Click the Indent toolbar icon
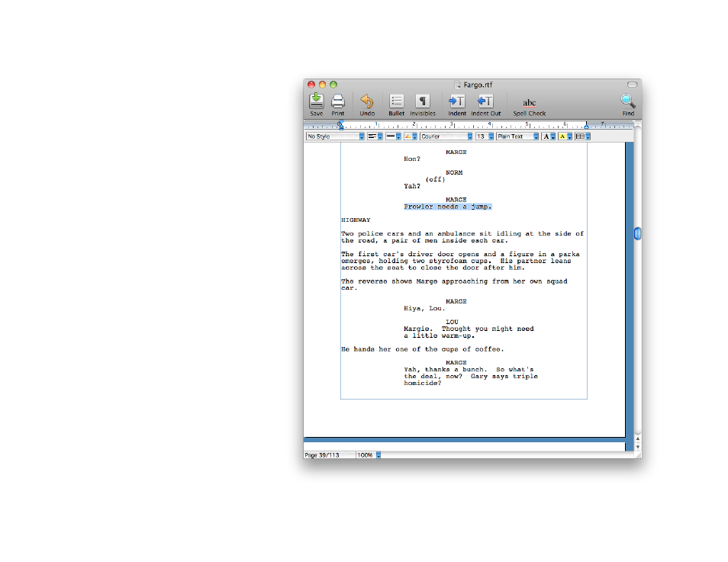Image resolution: width=728 pixels, height=562 pixels. click(457, 101)
